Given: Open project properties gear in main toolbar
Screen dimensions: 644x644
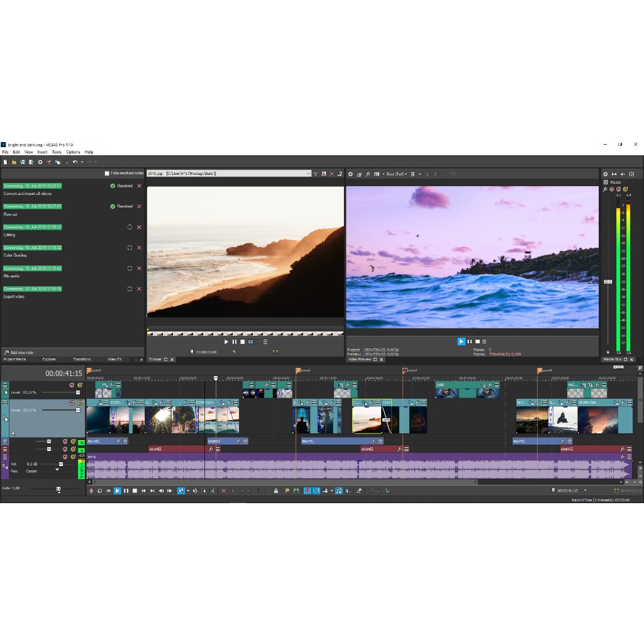Looking at the screenshot, I should click(40, 162).
